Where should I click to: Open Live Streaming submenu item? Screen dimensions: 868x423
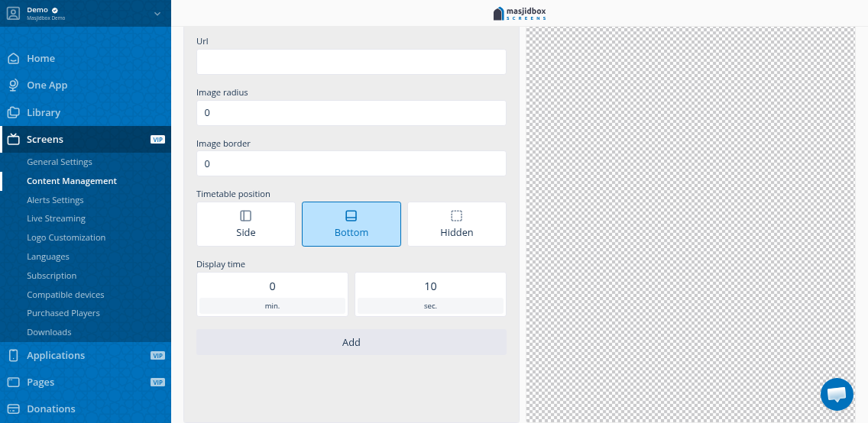(56, 218)
